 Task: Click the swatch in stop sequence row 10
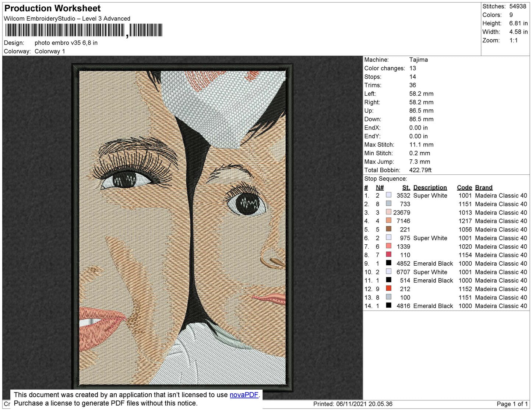(x=388, y=271)
